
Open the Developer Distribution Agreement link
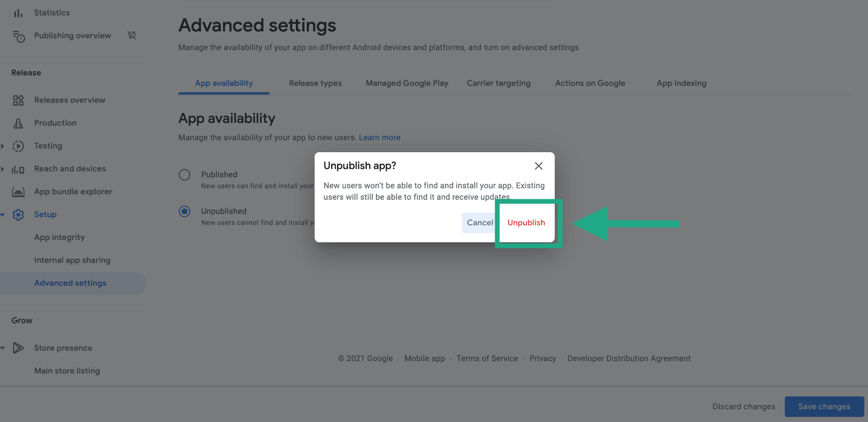(x=629, y=359)
